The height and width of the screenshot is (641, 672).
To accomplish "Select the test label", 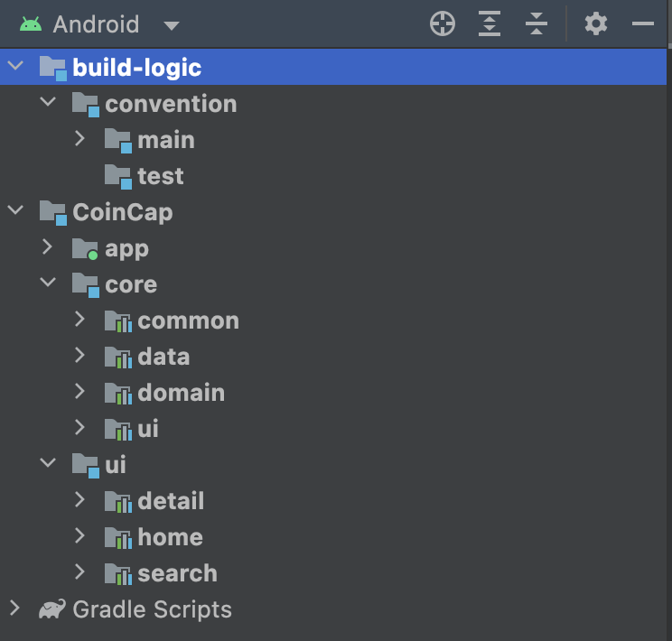I will click(x=161, y=176).
